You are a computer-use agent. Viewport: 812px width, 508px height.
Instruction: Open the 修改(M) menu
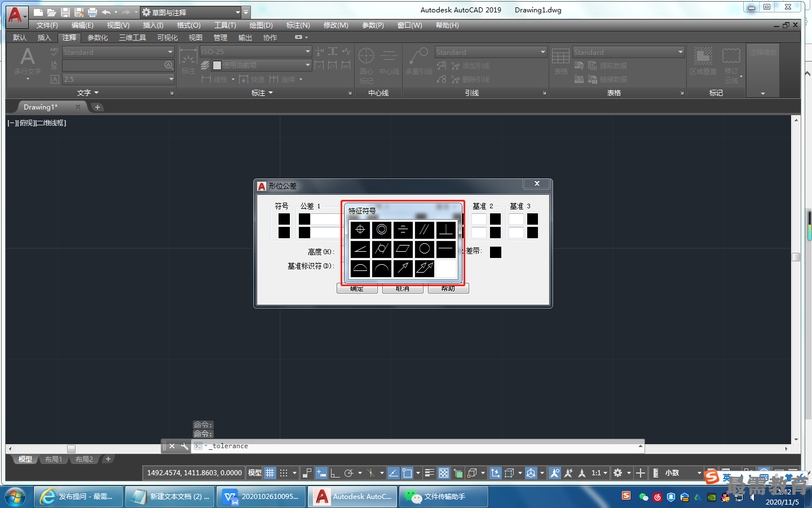[336, 25]
